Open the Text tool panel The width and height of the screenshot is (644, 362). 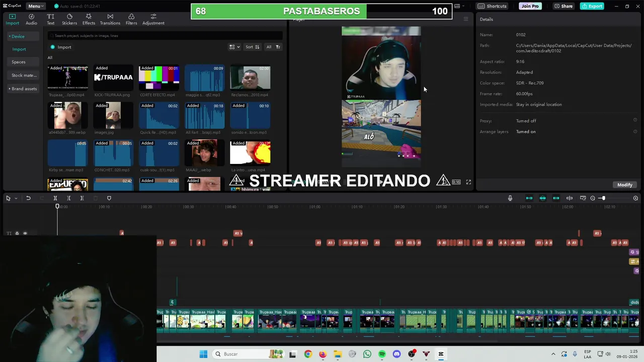(50, 19)
